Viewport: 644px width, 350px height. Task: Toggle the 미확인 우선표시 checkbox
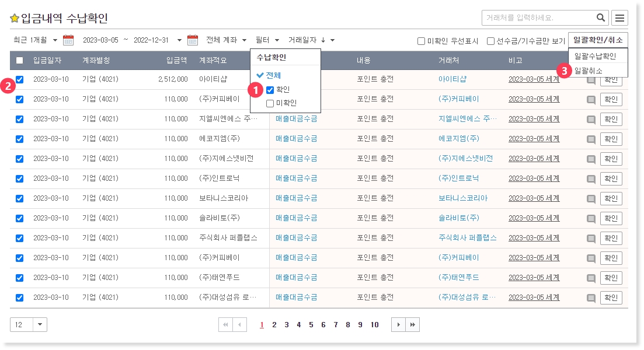click(x=421, y=41)
